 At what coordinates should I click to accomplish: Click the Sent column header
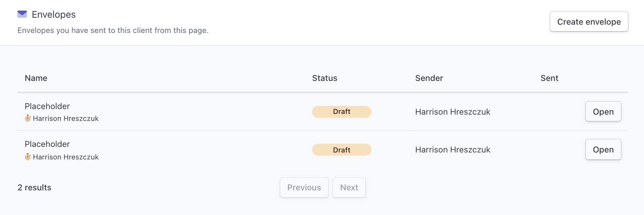549,78
